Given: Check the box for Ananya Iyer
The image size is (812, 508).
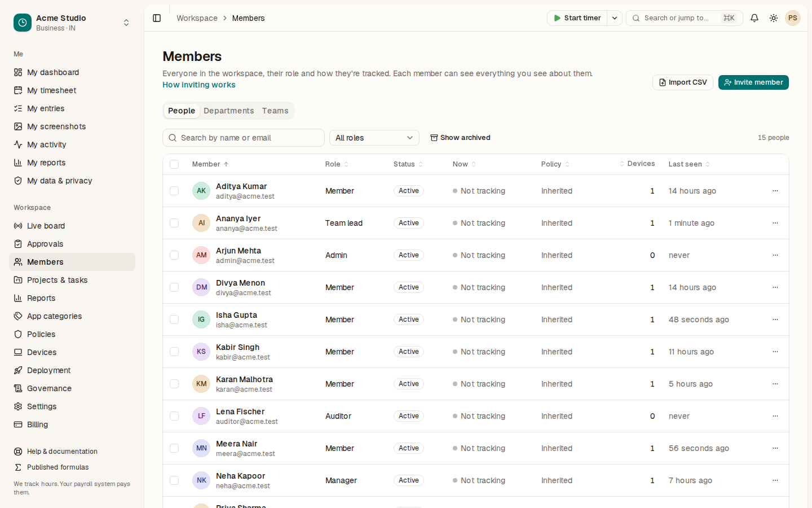Looking at the screenshot, I should pyautogui.click(x=174, y=223).
